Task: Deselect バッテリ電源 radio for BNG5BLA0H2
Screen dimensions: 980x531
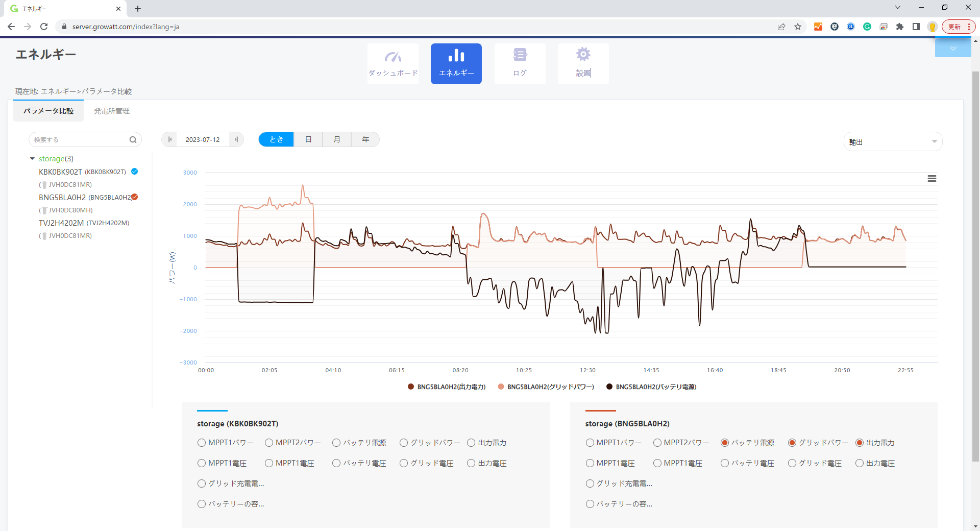Action: (724, 443)
